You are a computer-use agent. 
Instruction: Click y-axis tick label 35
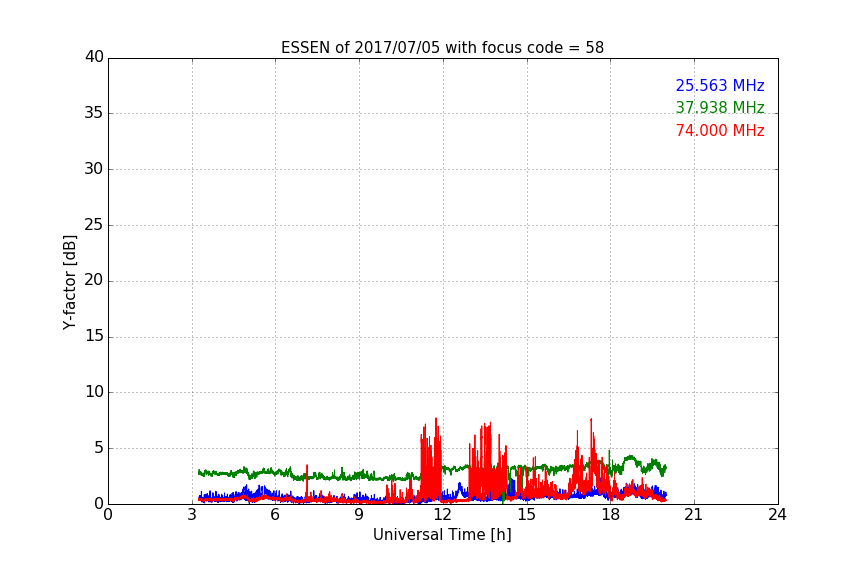point(94,113)
